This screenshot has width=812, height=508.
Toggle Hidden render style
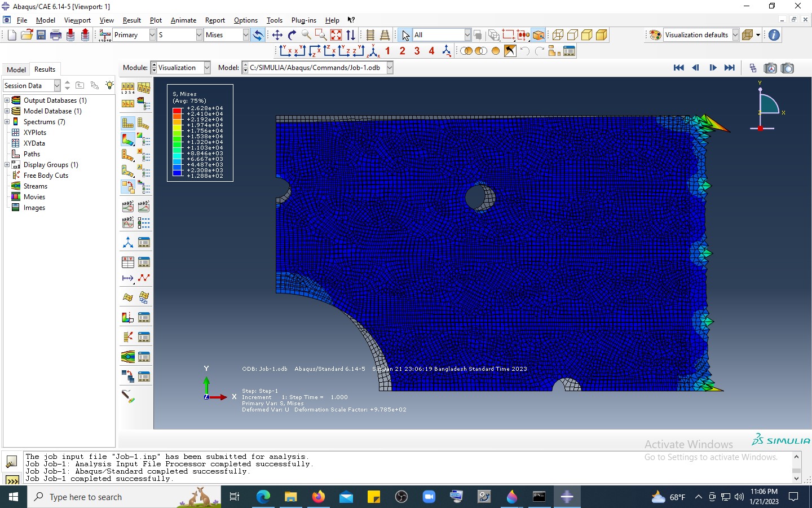572,35
